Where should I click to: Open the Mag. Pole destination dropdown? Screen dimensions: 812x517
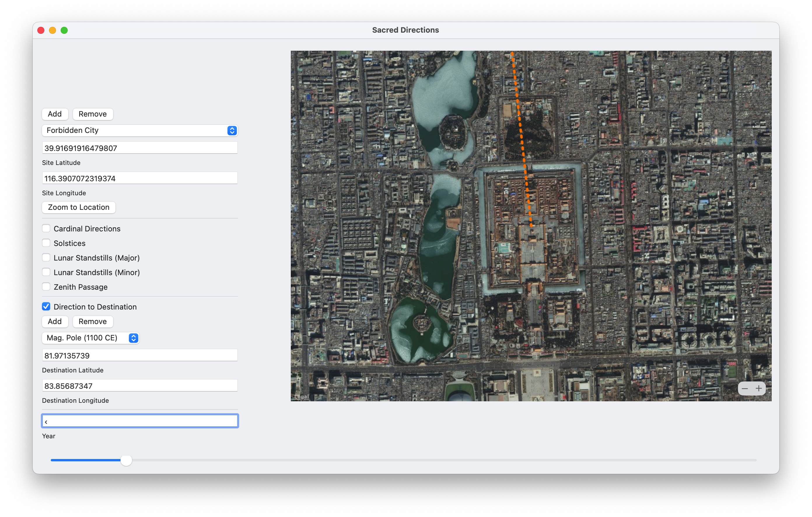coord(90,338)
